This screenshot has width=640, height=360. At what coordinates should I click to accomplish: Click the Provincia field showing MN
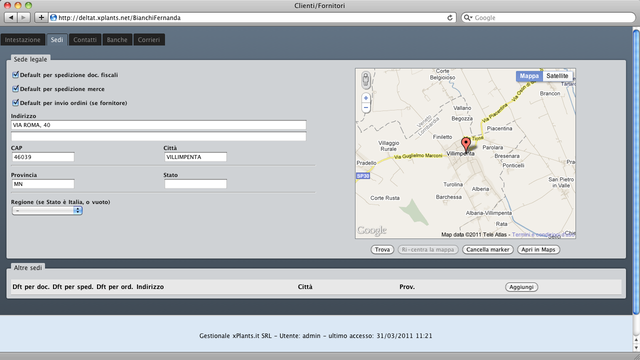43,184
